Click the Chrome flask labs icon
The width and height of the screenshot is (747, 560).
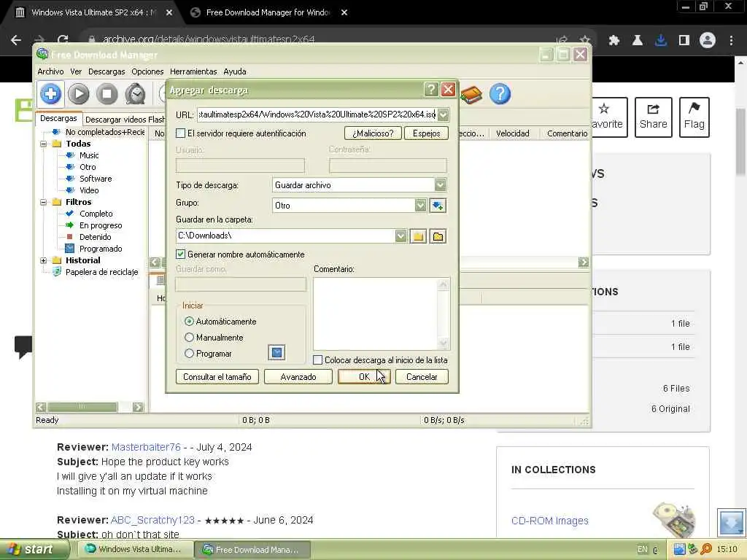(638, 41)
